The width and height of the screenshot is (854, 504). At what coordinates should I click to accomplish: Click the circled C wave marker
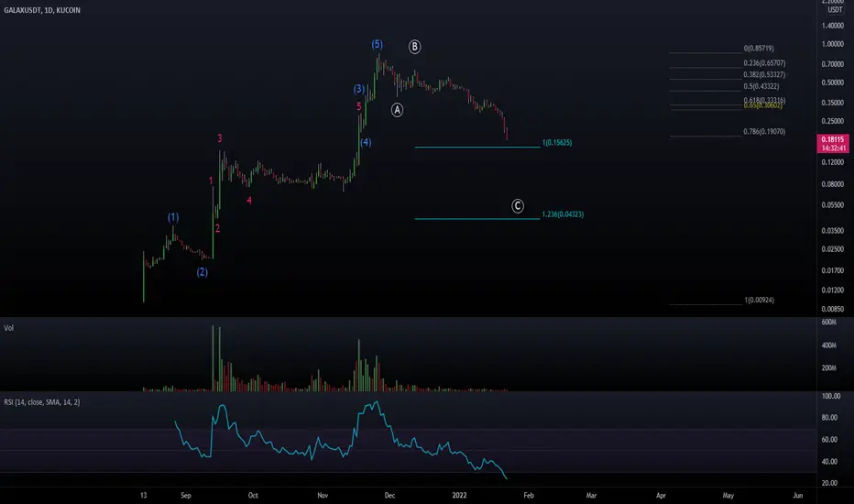pos(518,206)
